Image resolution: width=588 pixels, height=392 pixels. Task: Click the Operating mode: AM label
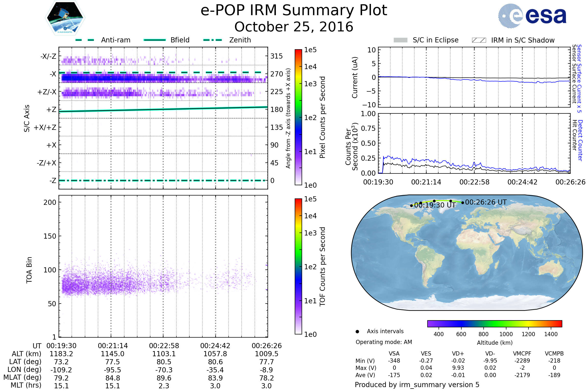[x=384, y=342]
